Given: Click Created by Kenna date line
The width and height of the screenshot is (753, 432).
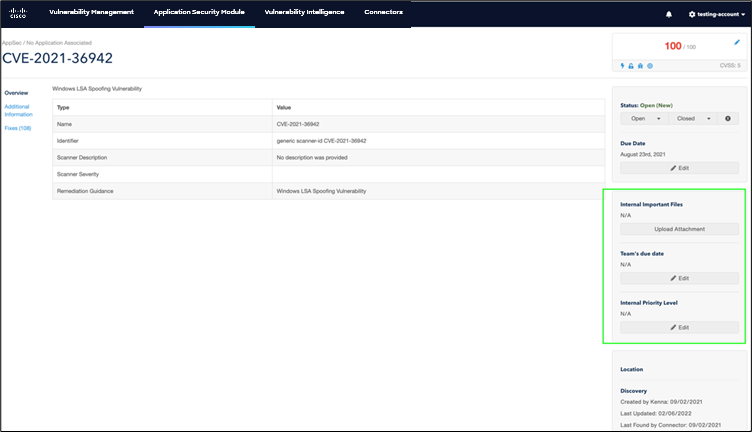Looking at the screenshot, I should coord(661,402).
